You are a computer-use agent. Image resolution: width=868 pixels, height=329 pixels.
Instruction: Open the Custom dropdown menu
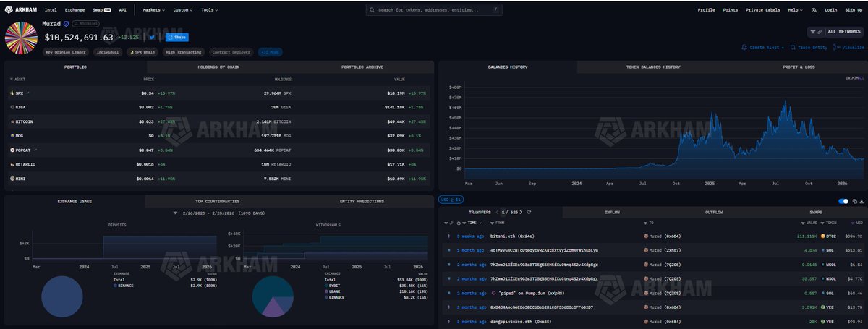click(x=183, y=10)
